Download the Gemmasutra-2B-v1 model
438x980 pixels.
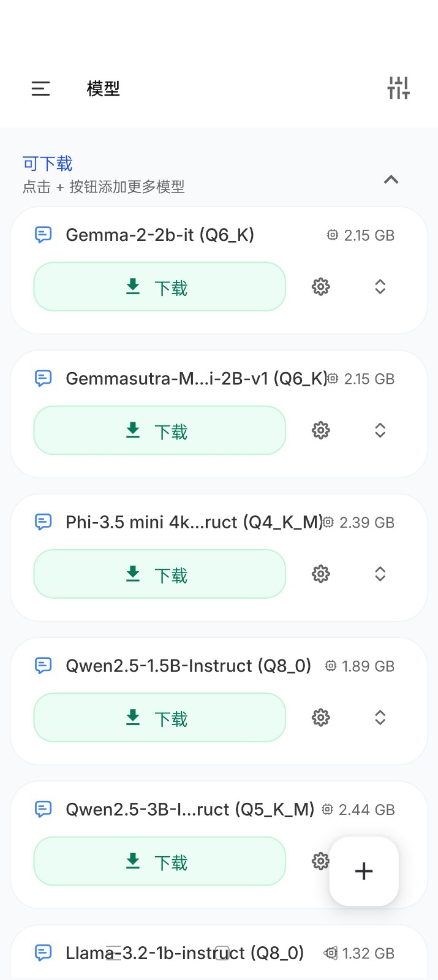pos(159,430)
